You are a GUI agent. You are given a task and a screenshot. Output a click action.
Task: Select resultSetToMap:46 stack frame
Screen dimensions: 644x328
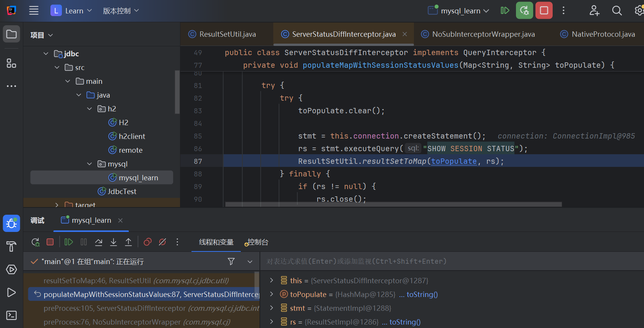pos(141,281)
